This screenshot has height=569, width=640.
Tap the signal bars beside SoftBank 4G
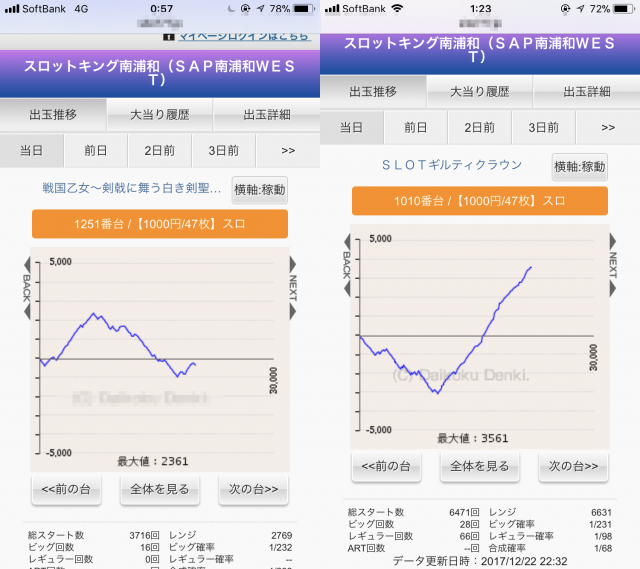tap(12, 8)
